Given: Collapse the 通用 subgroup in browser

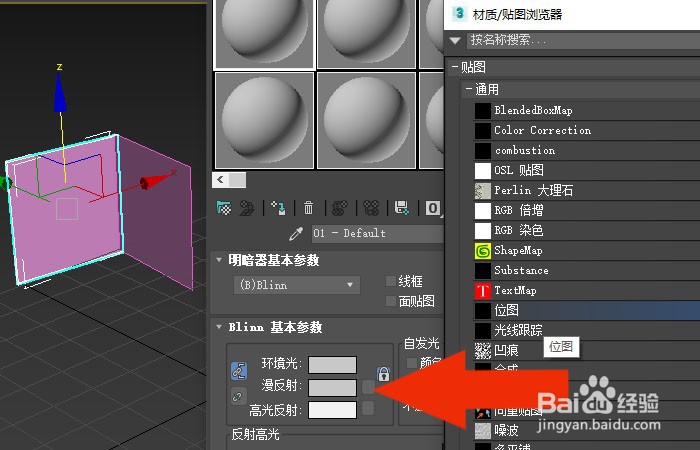Looking at the screenshot, I should pos(469,89).
